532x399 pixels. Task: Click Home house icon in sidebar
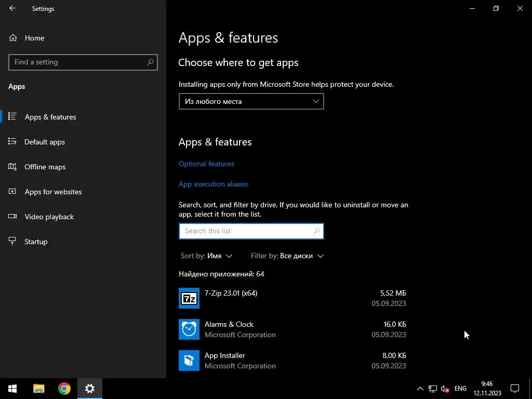click(x=13, y=38)
